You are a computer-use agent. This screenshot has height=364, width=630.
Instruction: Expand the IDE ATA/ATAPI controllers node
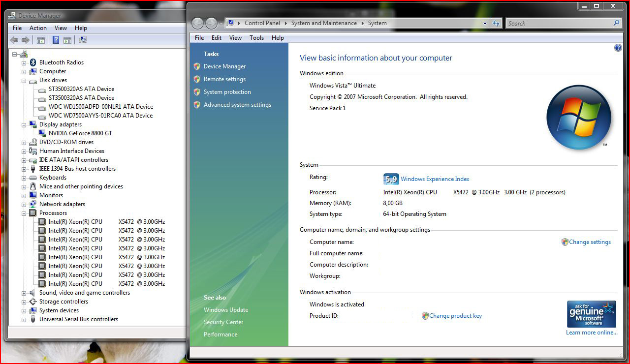(x=24, y=160)
